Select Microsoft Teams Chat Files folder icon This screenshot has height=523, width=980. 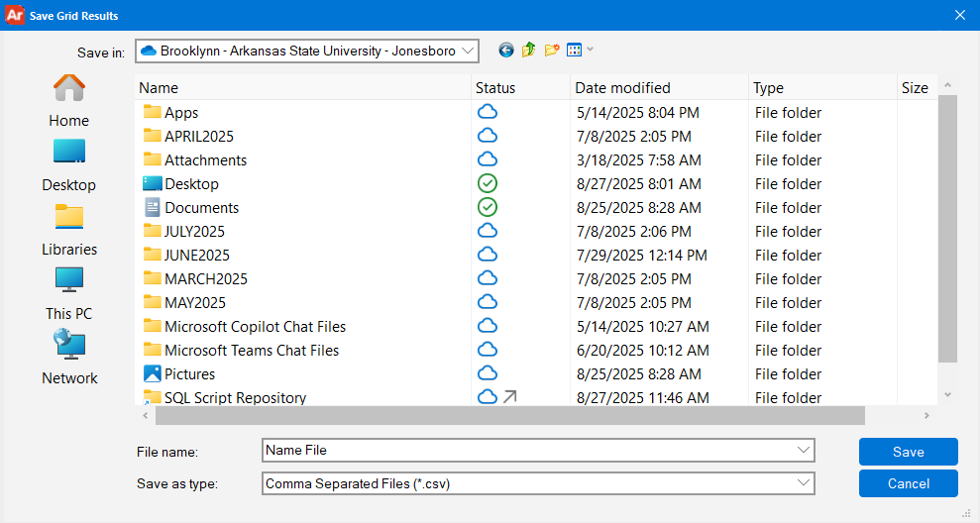[152, 350]
